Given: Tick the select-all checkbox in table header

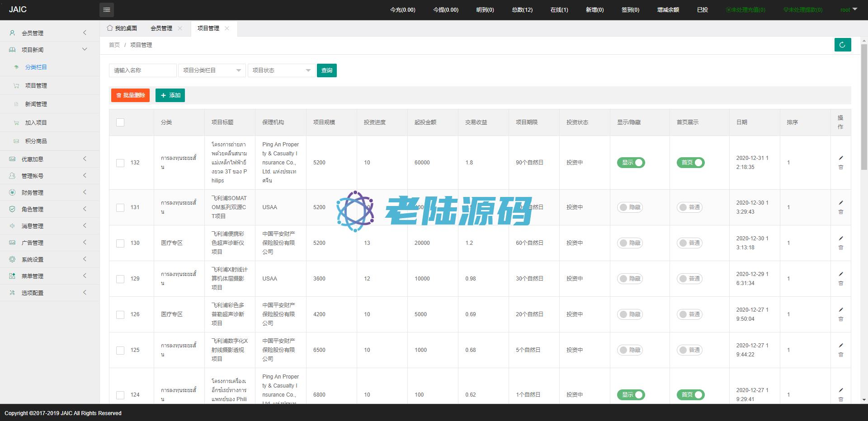Looking at the screenshot, I should (x=120, y=122).
